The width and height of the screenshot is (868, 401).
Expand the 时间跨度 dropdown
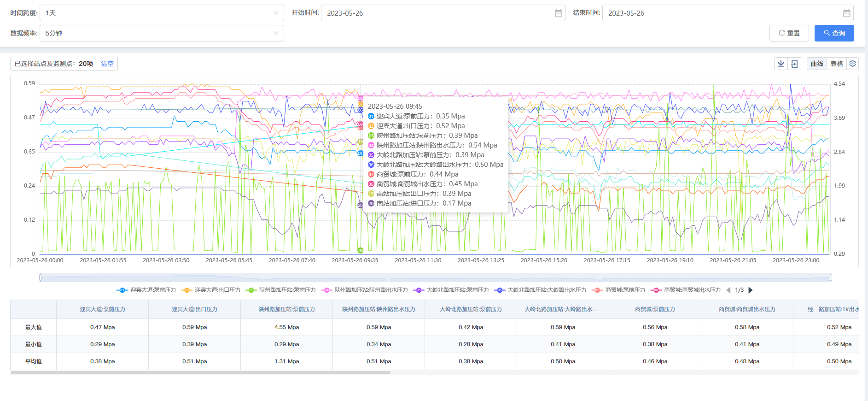pyautogui.click(x=162, y=13)
